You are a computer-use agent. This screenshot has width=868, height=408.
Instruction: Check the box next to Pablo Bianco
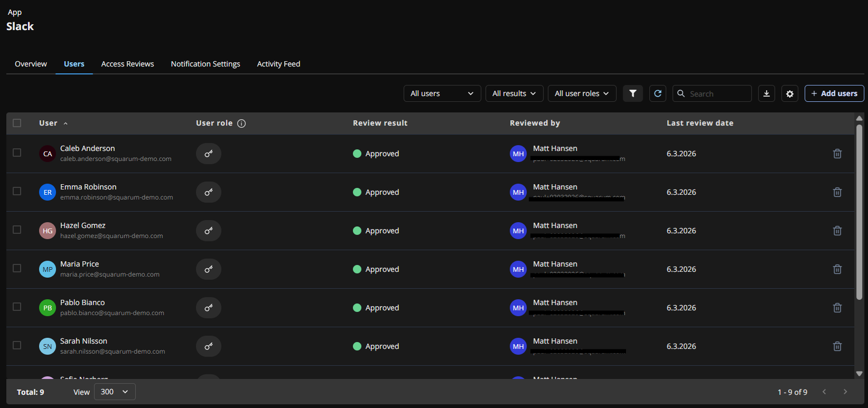pyautogui.click(x=17, y=307)
